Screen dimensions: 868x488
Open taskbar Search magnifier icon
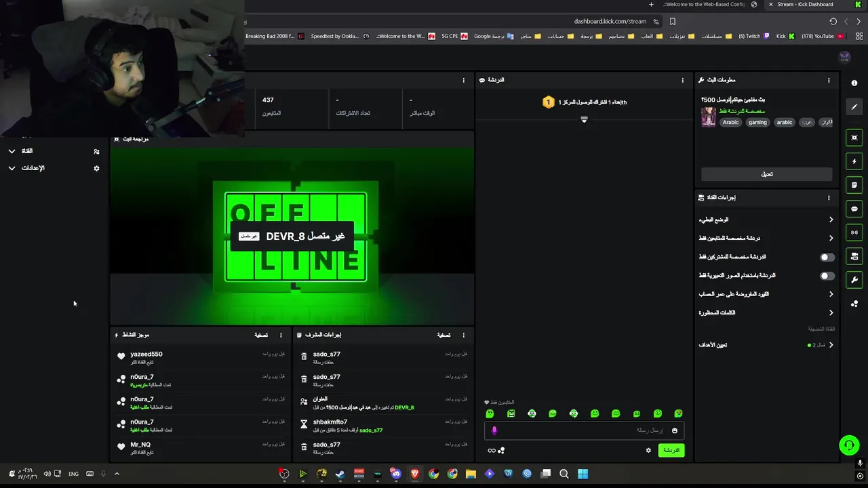pyautogui.click(x=564, y=474)
